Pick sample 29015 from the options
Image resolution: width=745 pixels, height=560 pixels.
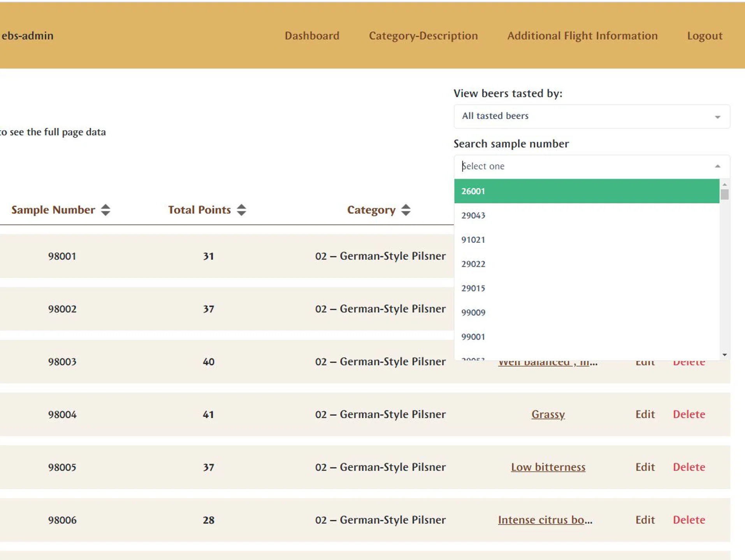click(x=587, y=288)
